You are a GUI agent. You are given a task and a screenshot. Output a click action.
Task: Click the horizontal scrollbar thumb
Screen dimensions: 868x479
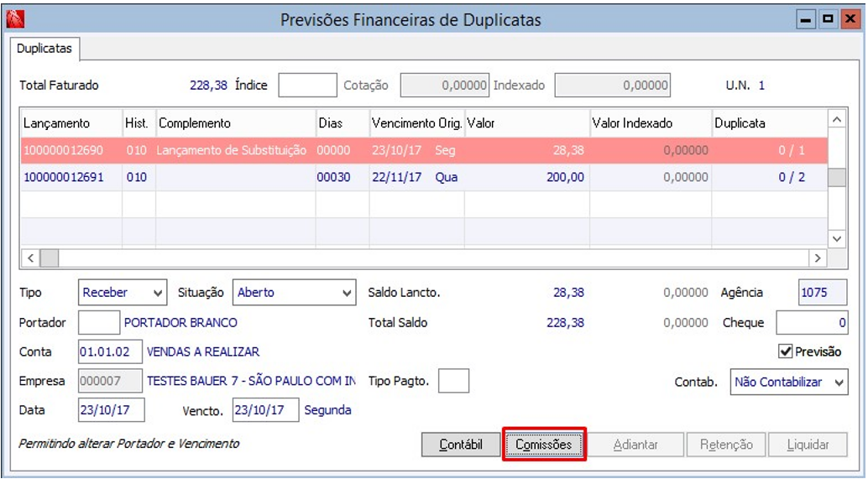click(50, 258)
